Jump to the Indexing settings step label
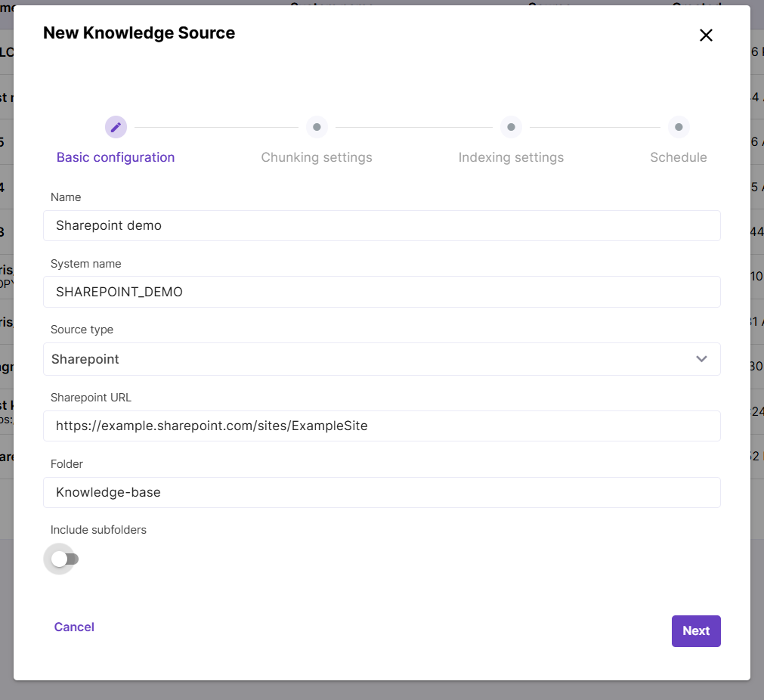 point(511,157)
